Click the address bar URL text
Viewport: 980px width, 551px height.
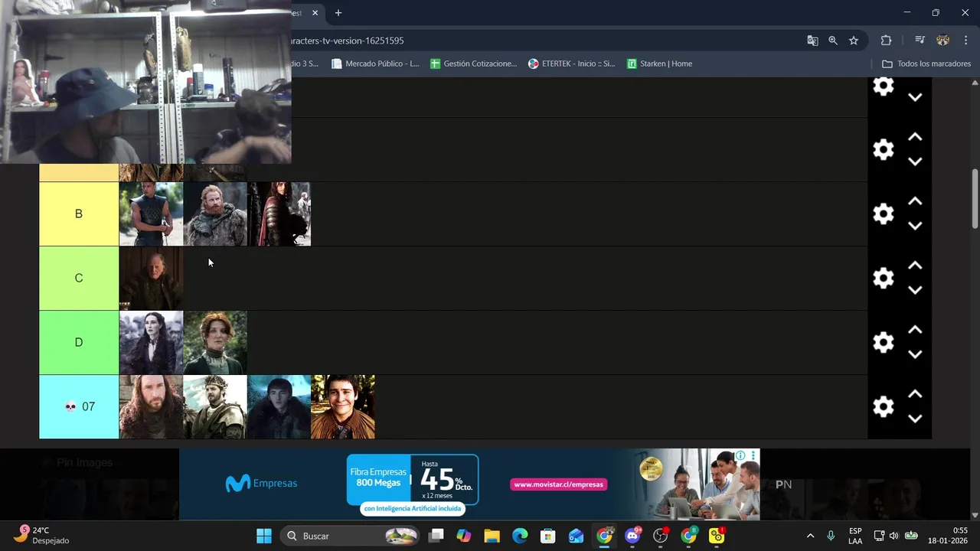click(347, 41)
